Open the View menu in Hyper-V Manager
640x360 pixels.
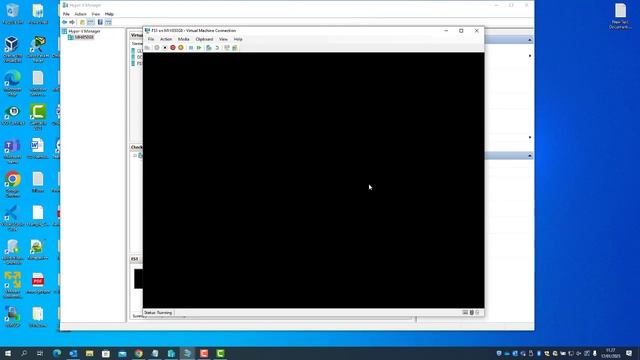(x=96, y=14)
